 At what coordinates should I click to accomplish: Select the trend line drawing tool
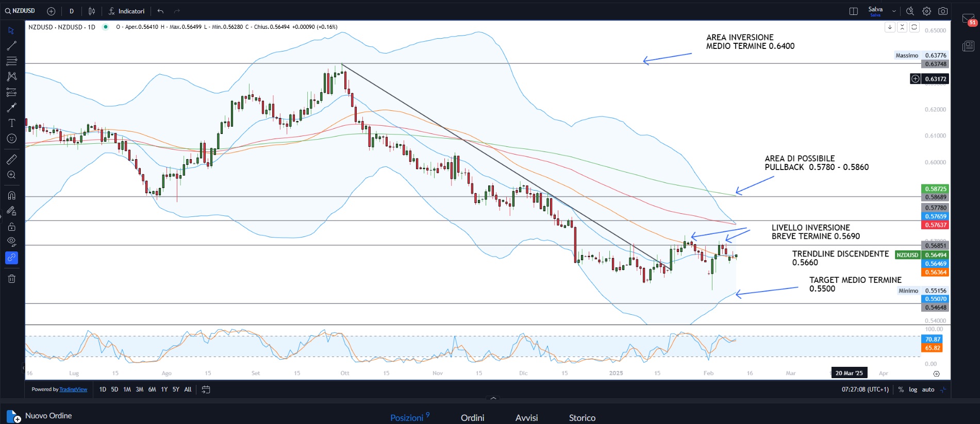[x=11, y=46]
